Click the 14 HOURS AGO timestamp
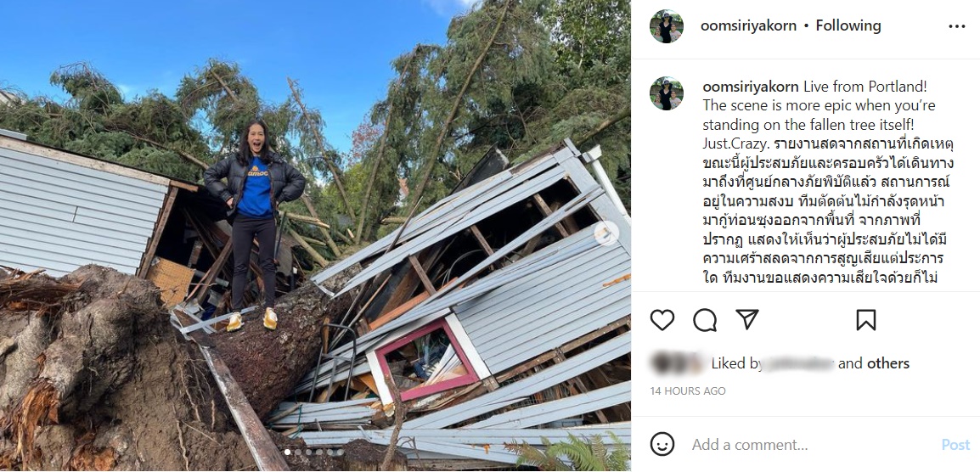 click(x=688, y=391)
